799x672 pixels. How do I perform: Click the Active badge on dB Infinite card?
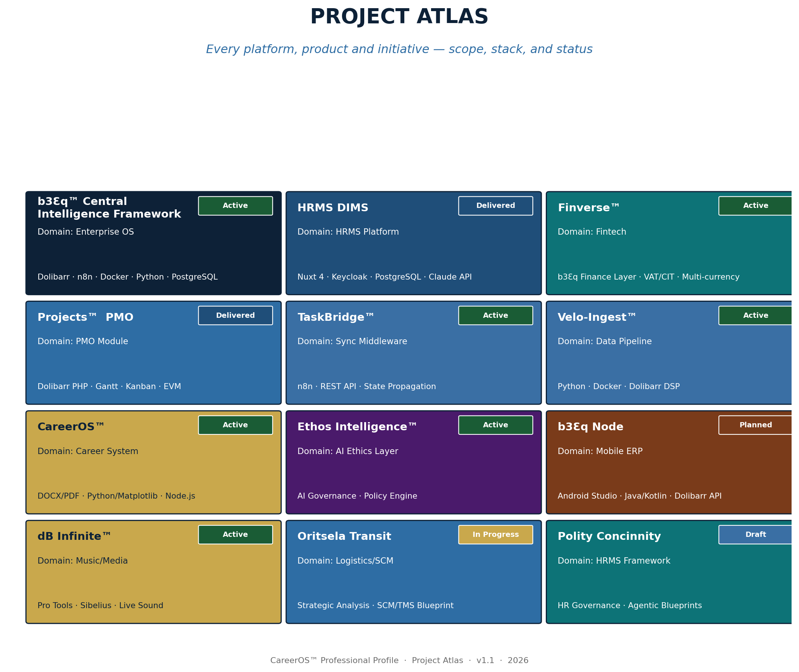tap(235, 535)
